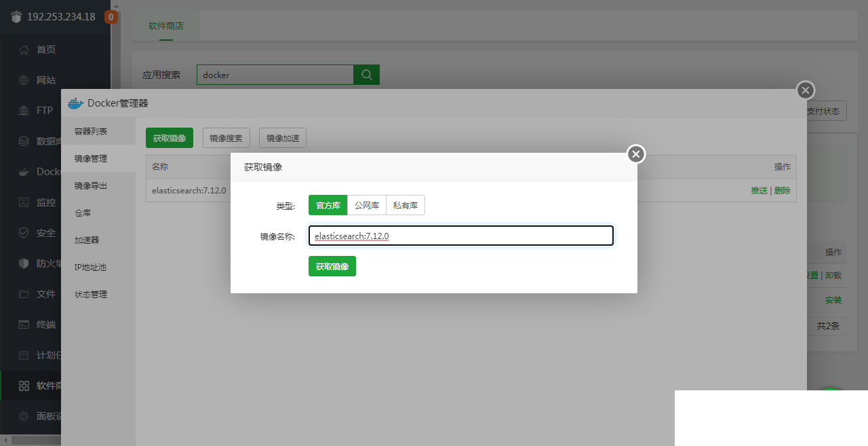Select the 公网库 type option

[367, 205]
